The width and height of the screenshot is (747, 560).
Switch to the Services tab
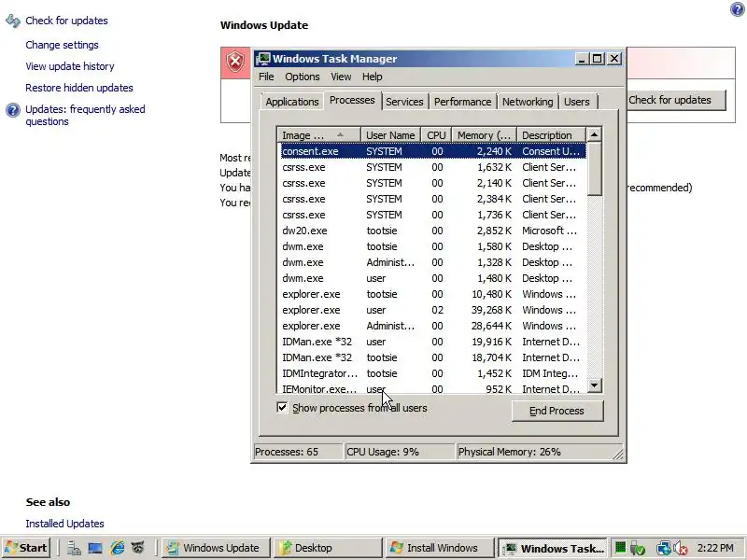(404, 102)
